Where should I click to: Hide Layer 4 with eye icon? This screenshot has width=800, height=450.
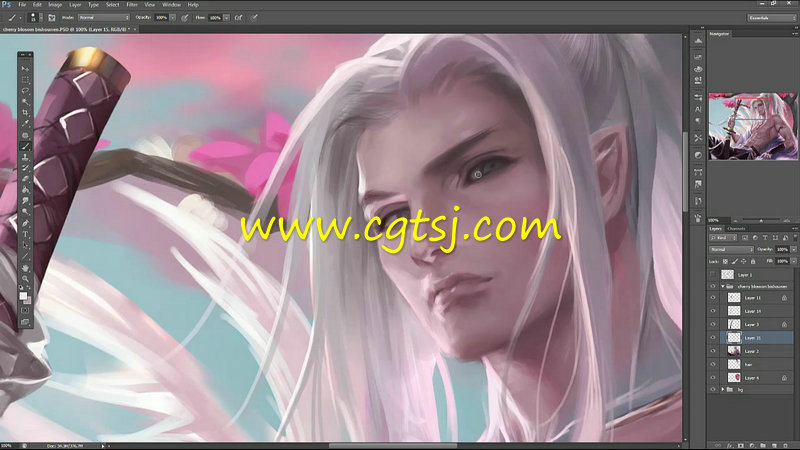[x=713, y=378]
